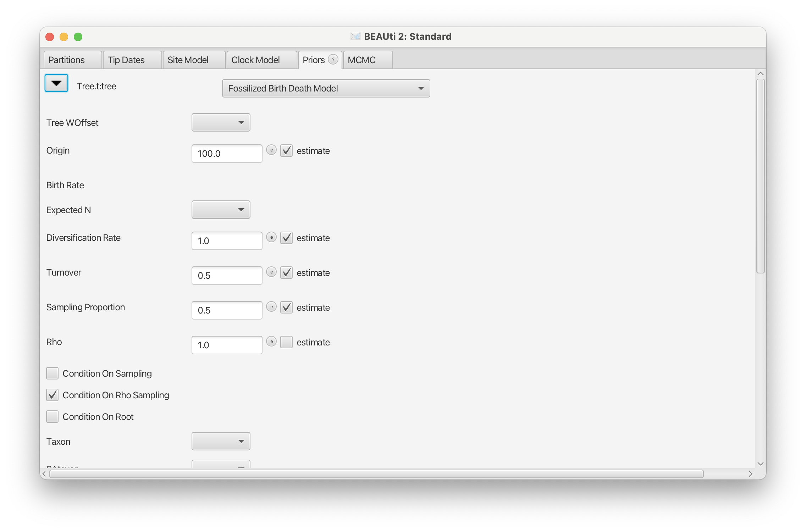Uncheck estimate for Diversification Rate

click(x=286, y=238)
